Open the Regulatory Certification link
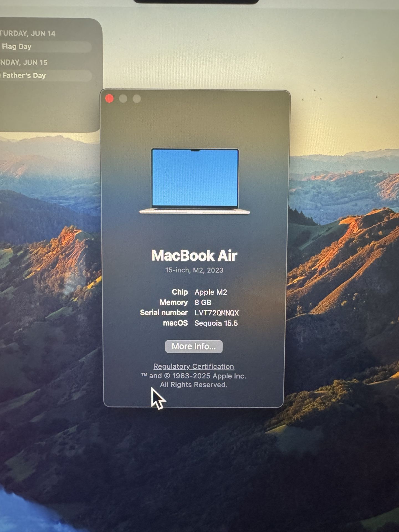Viewport: 399px width, 532px height. pos(194,366)
